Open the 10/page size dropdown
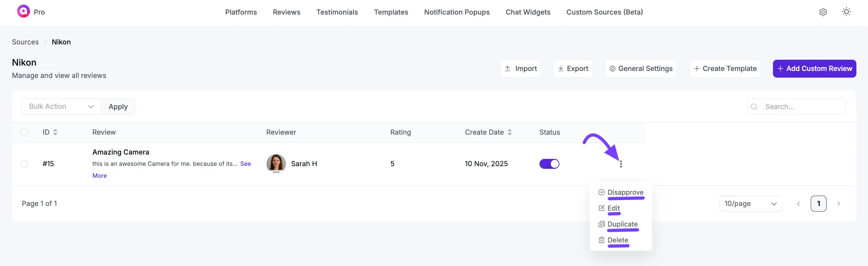This screenshot has height=266, width=868. coord(751,204)
